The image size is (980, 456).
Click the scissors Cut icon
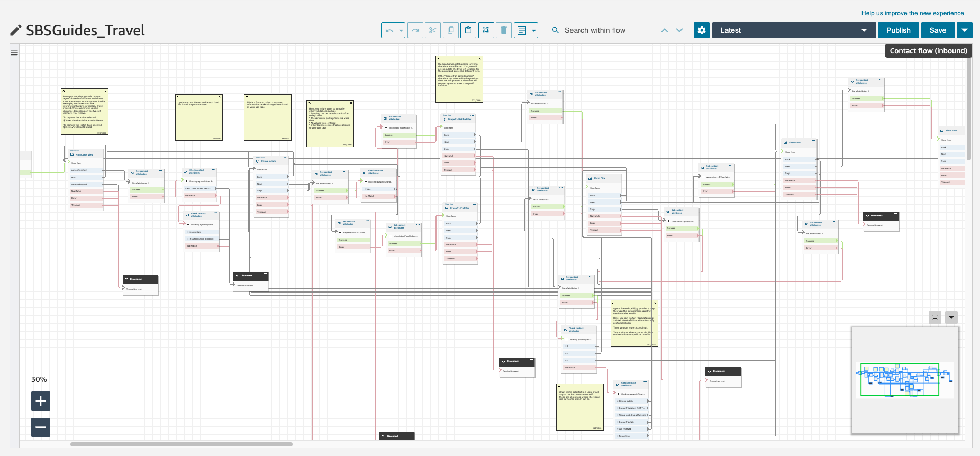coord(433,30)
